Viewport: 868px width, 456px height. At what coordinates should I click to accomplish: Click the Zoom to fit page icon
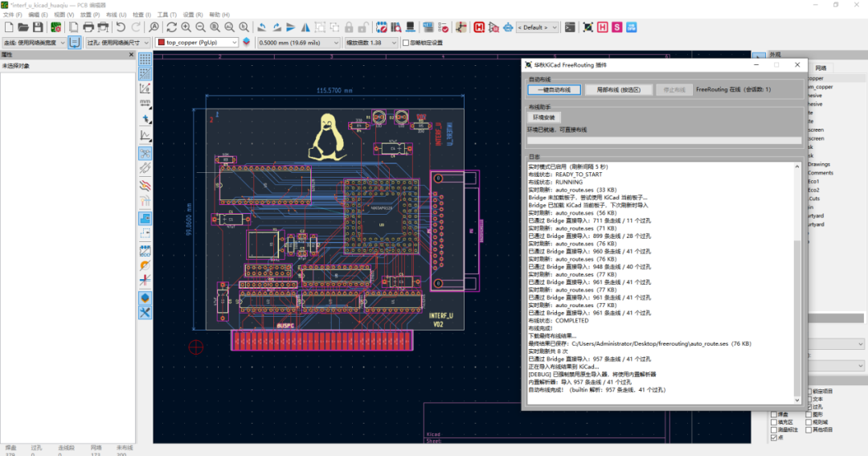(x=215, y=27)
